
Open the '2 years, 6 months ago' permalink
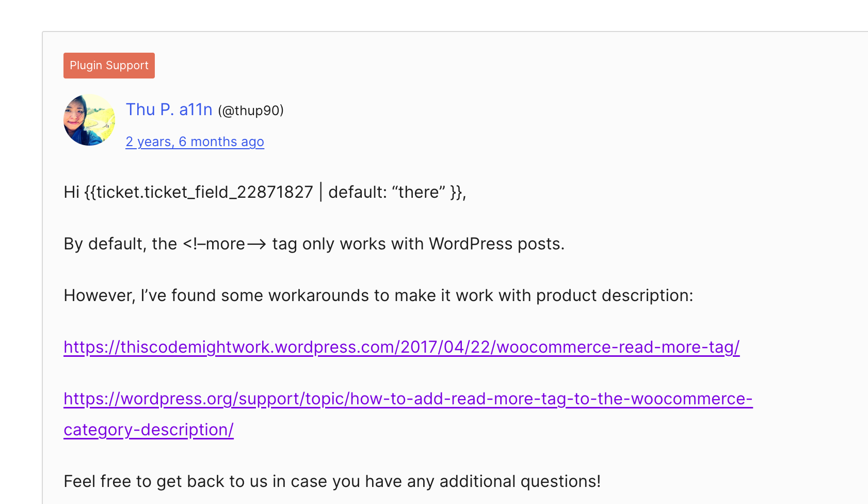(195, 141)
